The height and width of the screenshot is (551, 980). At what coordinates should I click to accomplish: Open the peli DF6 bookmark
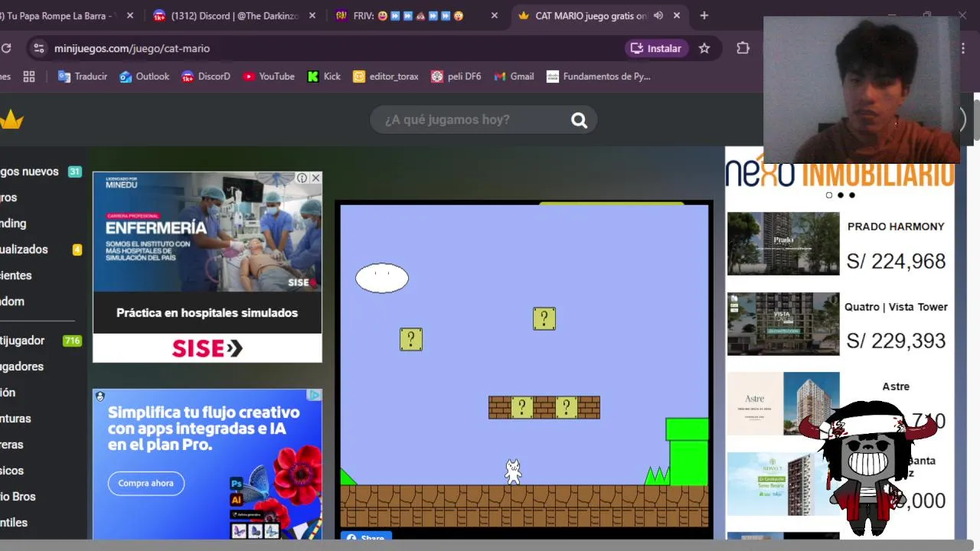point(456,77)
